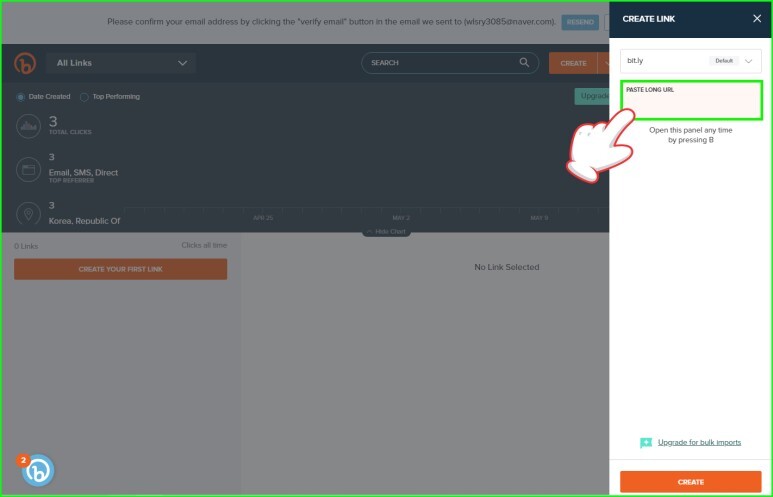Open the arrow beside the header Create button
The image size is (773, 497).
[603, 63]
